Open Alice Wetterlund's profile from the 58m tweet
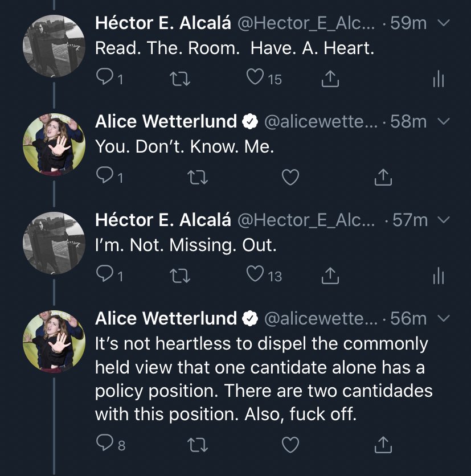471x476 pixels. click(166, 121)
